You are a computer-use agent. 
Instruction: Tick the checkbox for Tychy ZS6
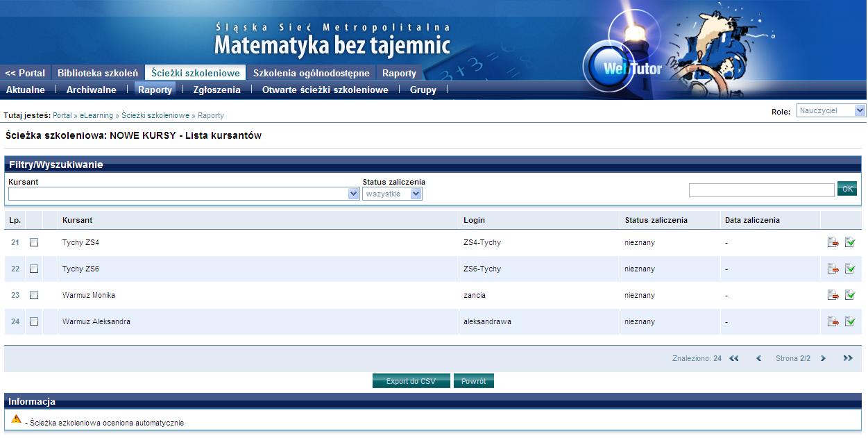coord(34,269)
